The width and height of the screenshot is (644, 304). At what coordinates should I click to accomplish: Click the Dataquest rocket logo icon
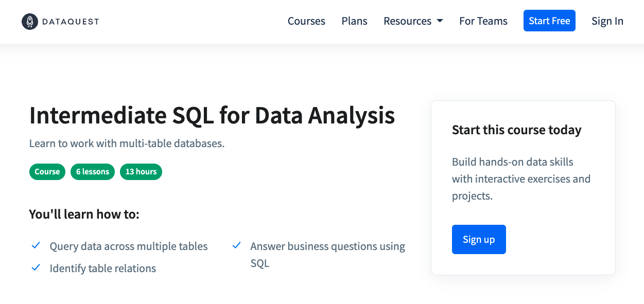pyautogui.click(x=30, y=21)
